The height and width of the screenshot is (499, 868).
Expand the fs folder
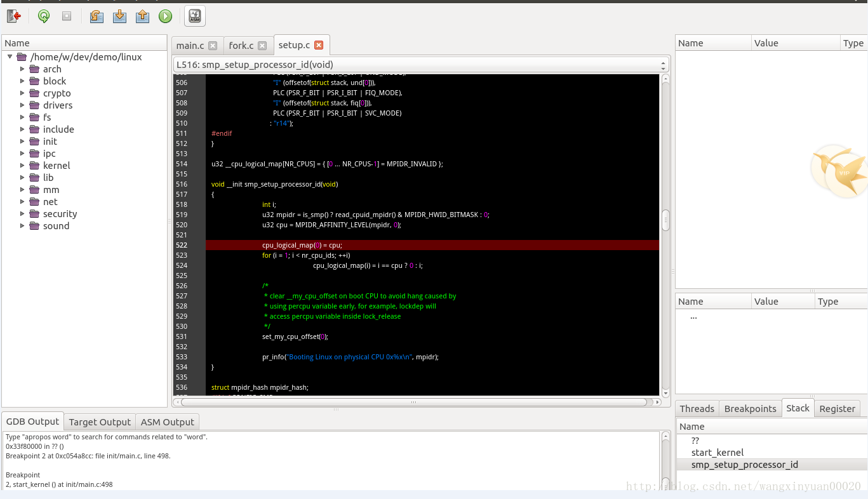(22, 117)
